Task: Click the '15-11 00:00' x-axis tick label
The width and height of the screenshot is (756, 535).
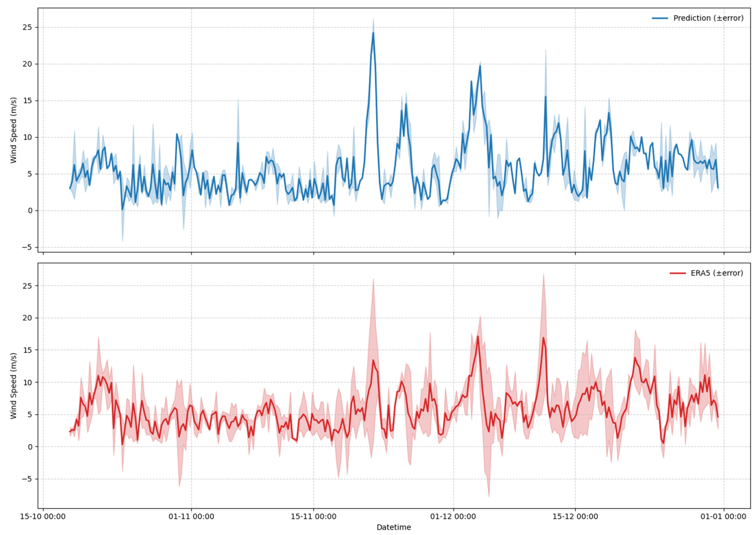Action: click(313, 516)
